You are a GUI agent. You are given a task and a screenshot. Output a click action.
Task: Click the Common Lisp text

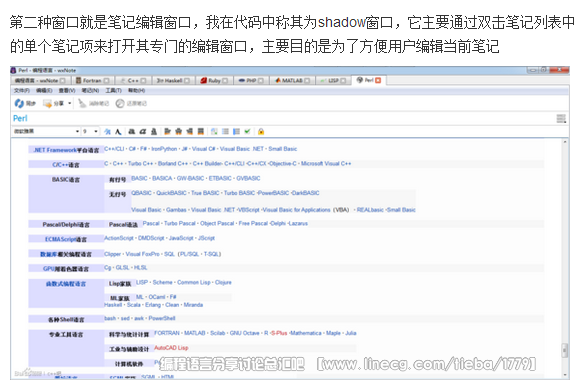(x=194, y=282)
